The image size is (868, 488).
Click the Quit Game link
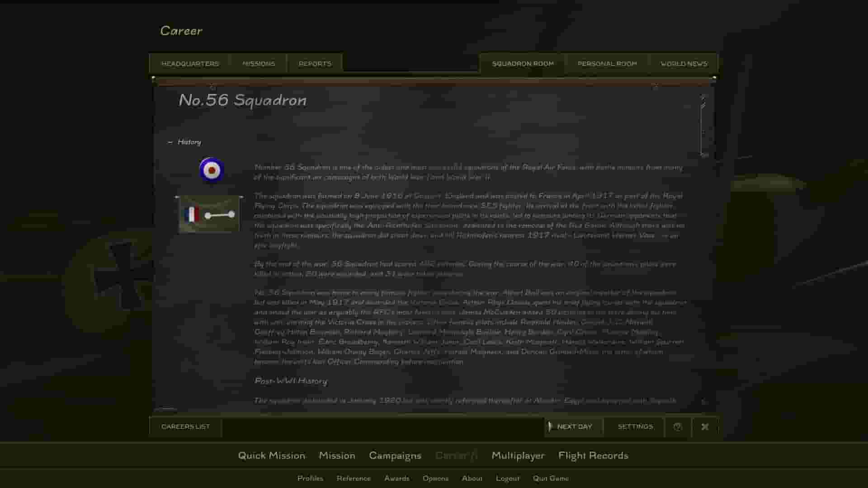pyautogui.click(x=550, y=478)
